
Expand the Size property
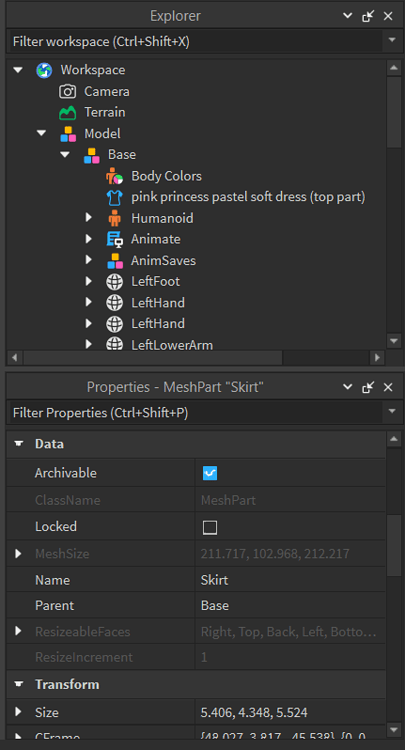pyautogui.click(x=18, y=712)
